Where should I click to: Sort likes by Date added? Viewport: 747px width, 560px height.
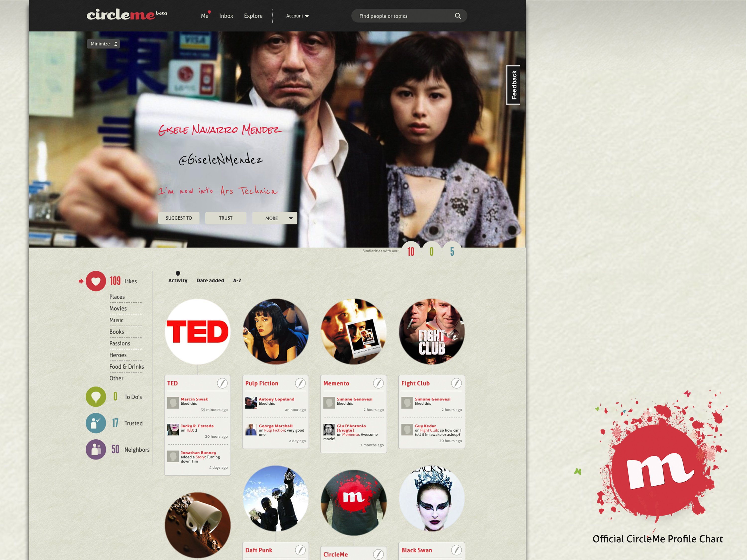coord(210,280)
